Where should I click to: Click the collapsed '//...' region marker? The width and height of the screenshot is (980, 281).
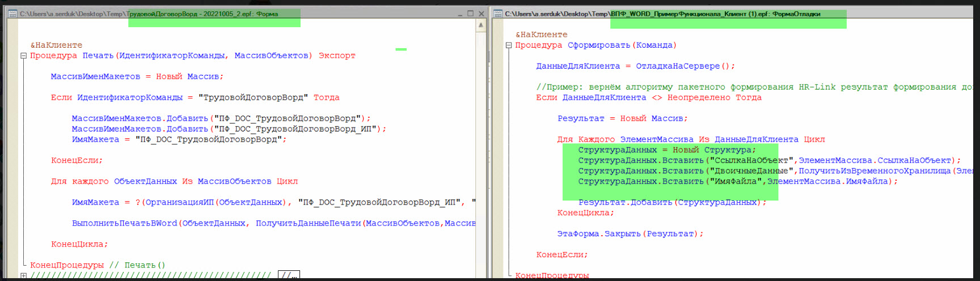(x=289, y=275)
